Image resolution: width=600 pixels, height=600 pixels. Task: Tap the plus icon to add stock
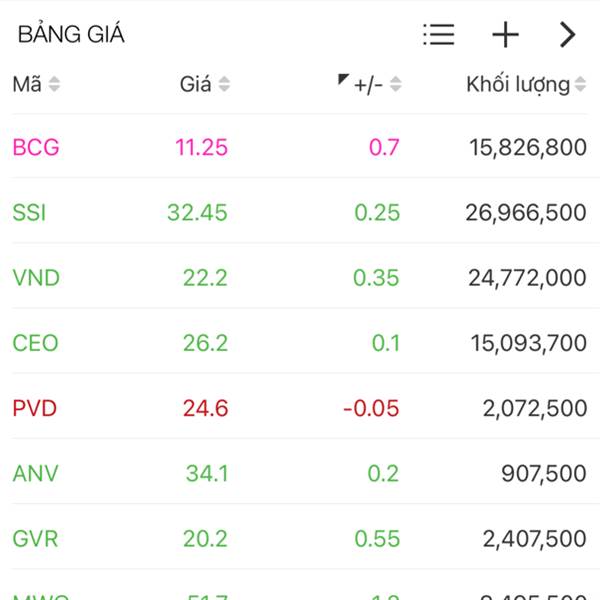coord(505,35)
